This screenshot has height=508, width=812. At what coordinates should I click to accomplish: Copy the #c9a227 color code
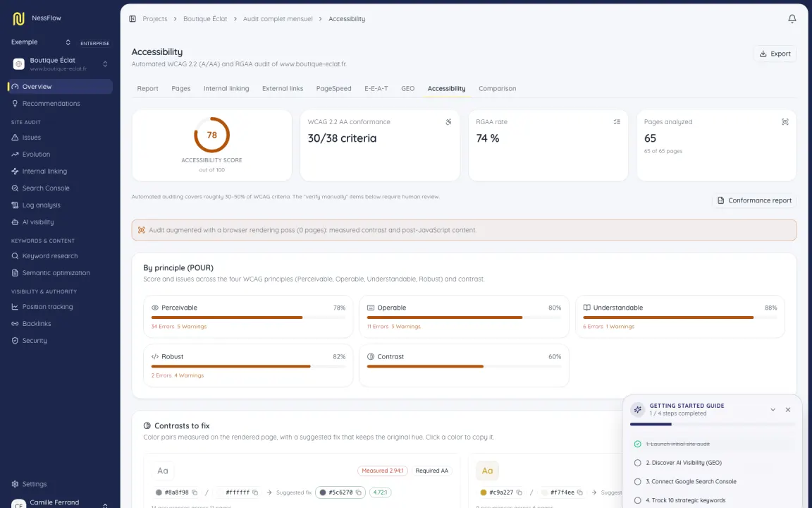point(519,492)
